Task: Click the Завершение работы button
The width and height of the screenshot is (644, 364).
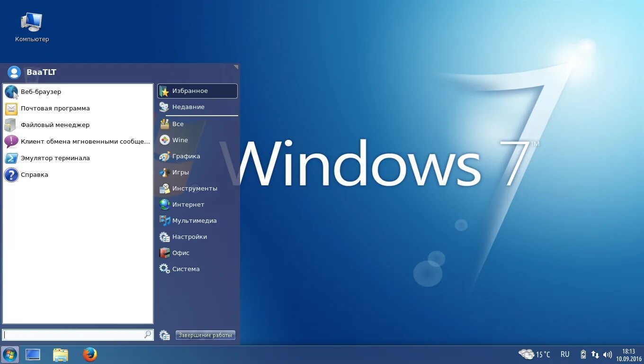Action: click(205, 335)
